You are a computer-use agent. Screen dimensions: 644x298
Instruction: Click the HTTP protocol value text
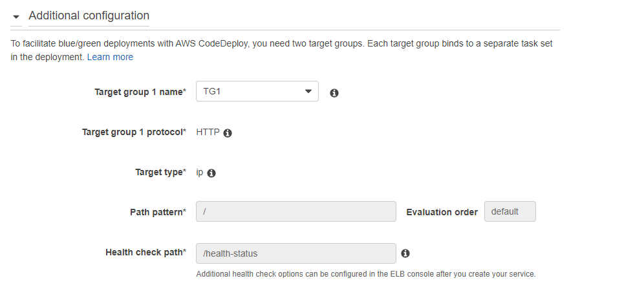pos(208,132)
